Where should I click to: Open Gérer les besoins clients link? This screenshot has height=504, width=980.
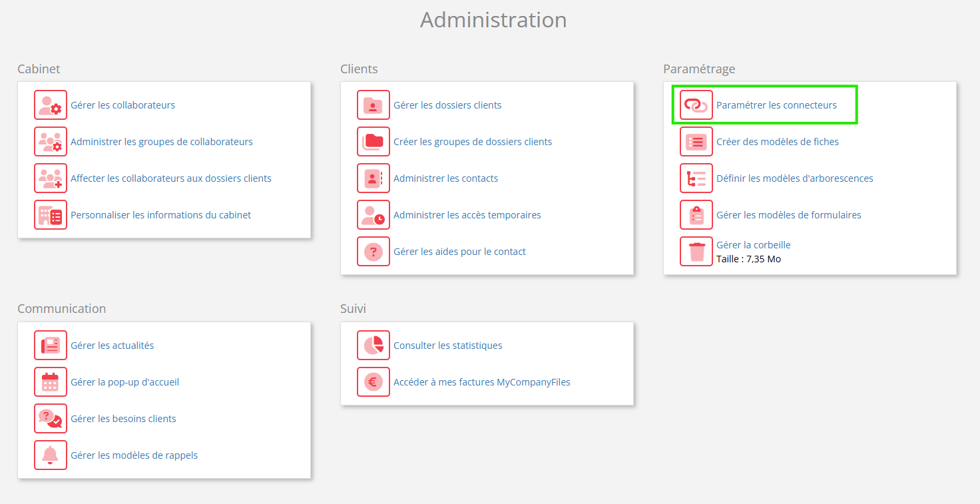tap(123, 419)
